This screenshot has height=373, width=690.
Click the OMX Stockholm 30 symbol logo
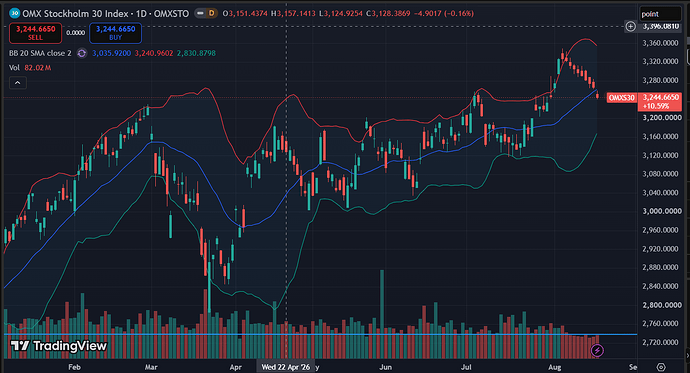coord(15,13)
